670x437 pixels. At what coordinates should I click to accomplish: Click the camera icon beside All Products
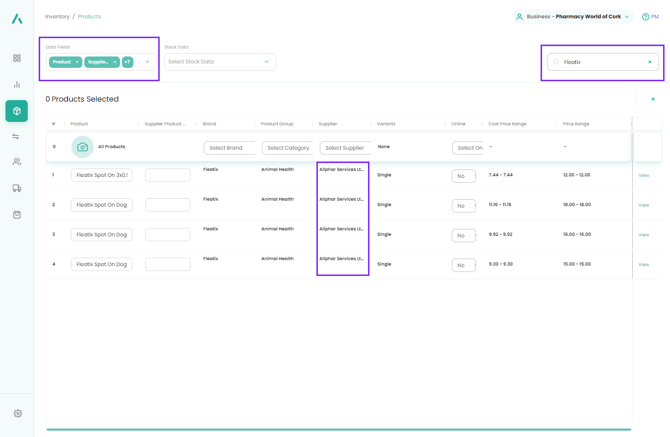pyautogui.click(x=83, y=147)
